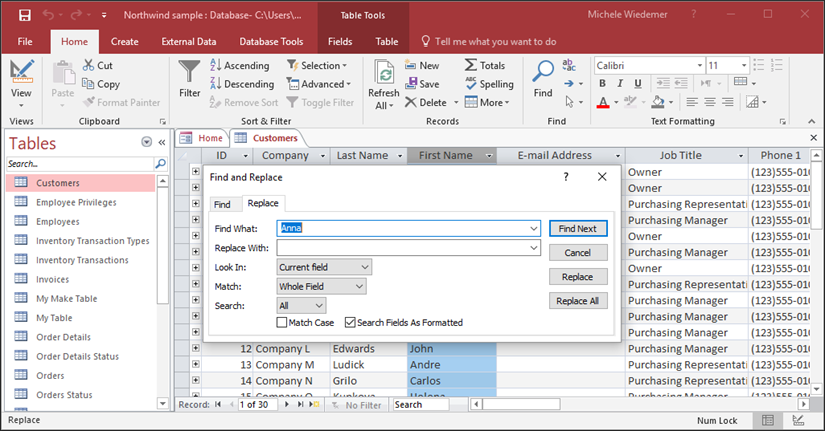Expand the Company L row plus box
Screen dimensions: 825x431
[195, 348]
